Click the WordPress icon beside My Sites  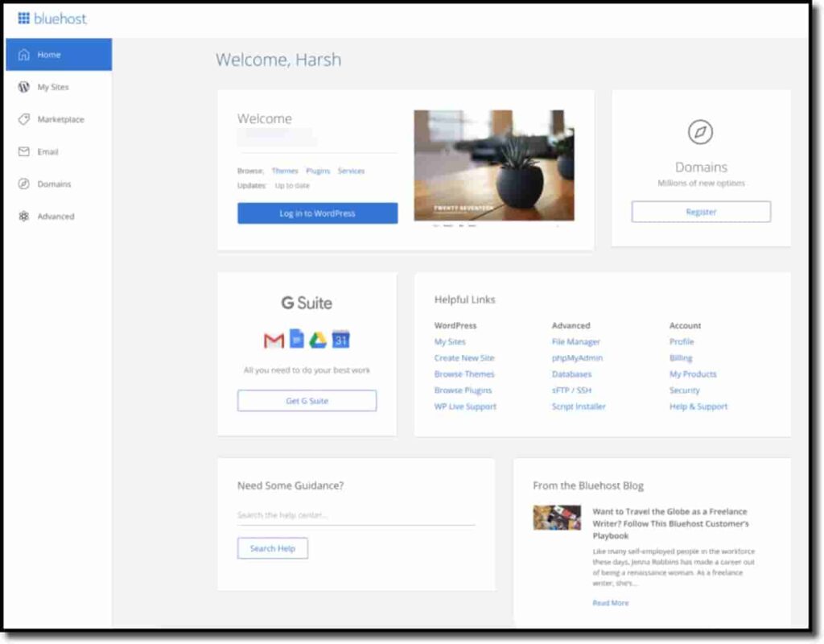tap(23, 87)
